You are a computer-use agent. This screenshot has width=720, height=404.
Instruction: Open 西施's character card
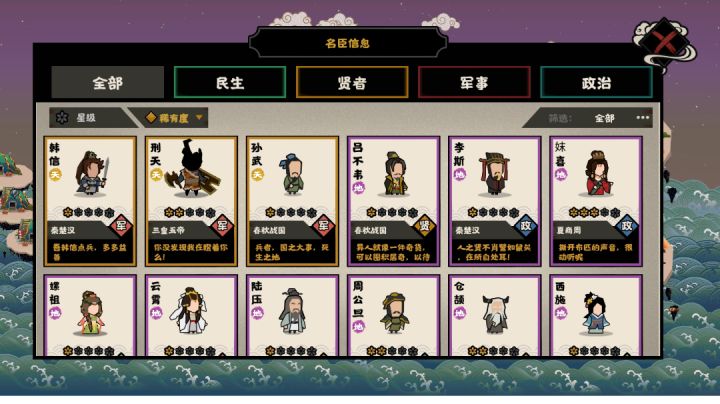[x=596, y=316]
